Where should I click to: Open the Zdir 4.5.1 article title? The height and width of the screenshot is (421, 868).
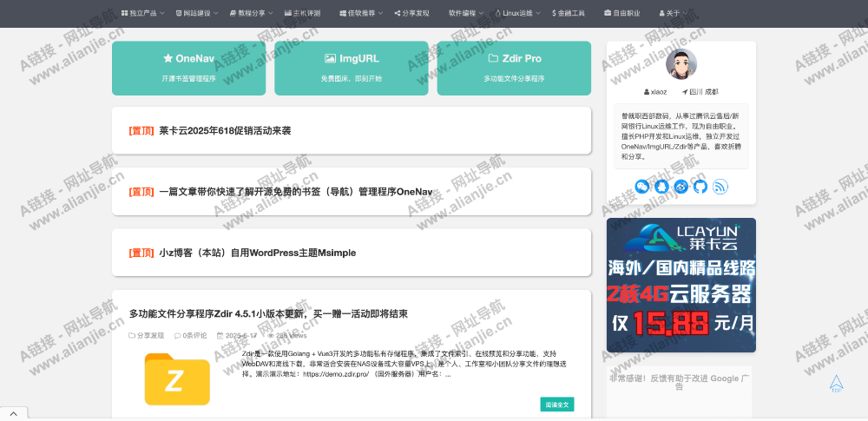click(x=268, y=313)
